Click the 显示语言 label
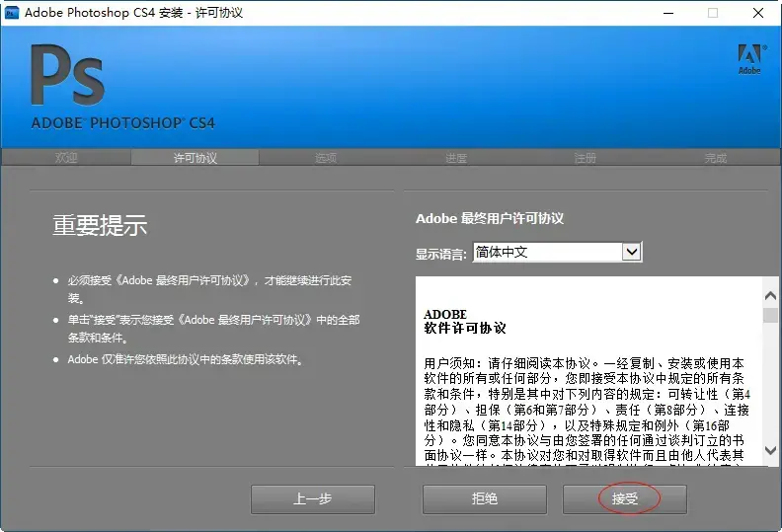This screenshot has height=532, width=782. 441,254
